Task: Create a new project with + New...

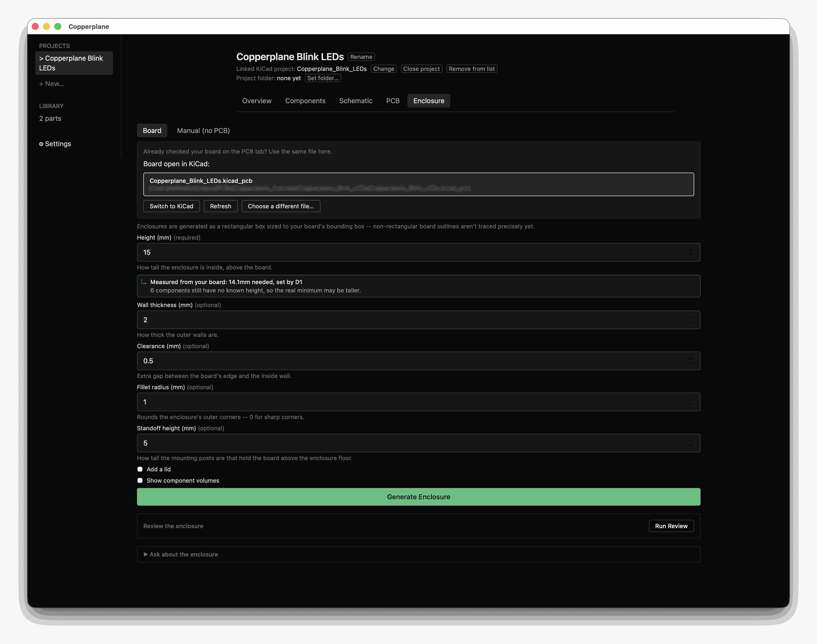Action: pos(52,84)
